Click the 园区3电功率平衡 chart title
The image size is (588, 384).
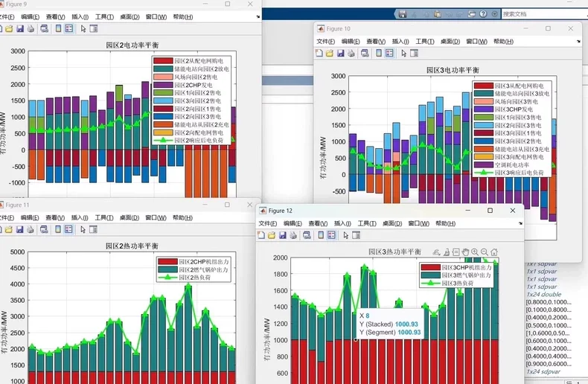coord(453,70)
